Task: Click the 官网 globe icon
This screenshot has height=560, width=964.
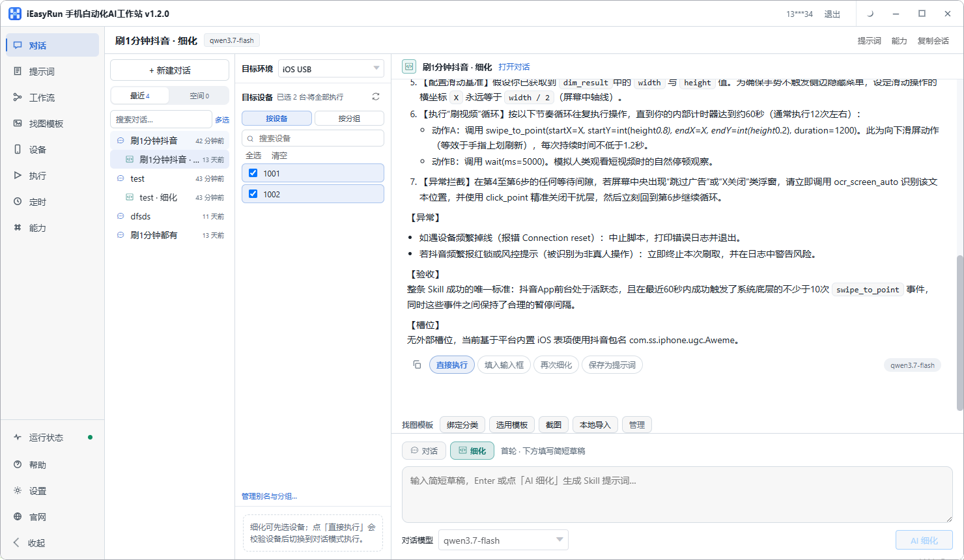Action: click(18, 517)
